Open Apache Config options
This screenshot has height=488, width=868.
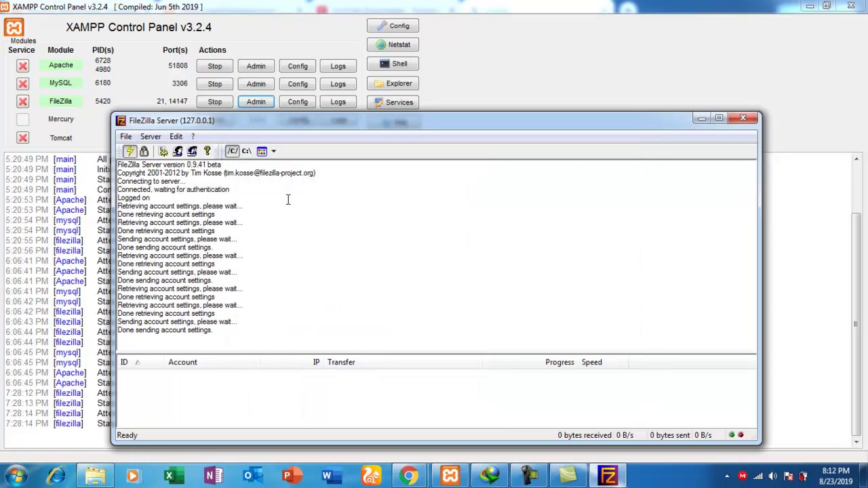pyautogui.click(x=298, y=66)
